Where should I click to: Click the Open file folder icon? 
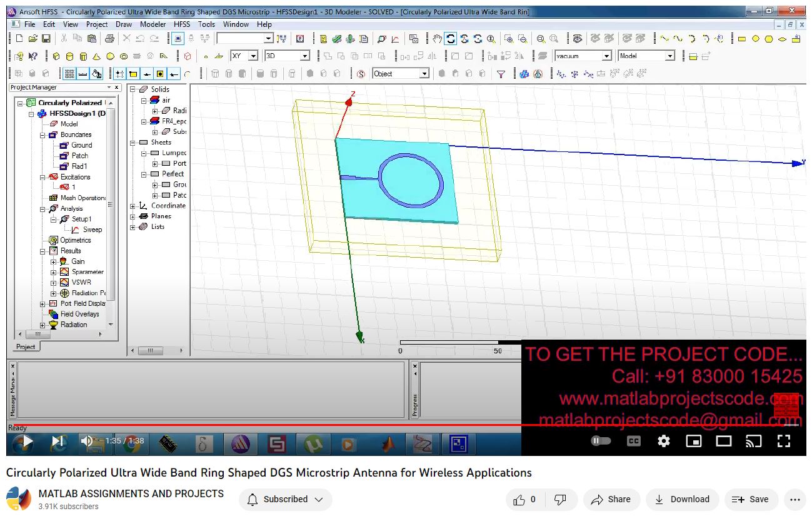[x=33, y=39]
